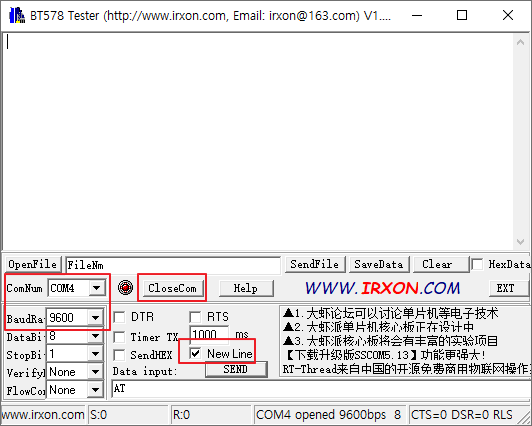This screenshot has width=532, height=426.
Task: Open the ComNum COM4 dropdown
Action: [97, 288]
